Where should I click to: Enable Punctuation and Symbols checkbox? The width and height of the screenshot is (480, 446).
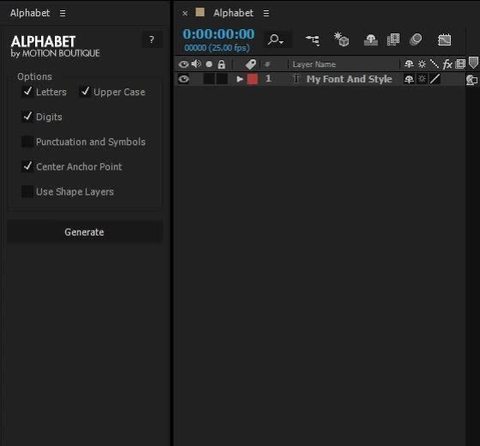click(27, 141)
